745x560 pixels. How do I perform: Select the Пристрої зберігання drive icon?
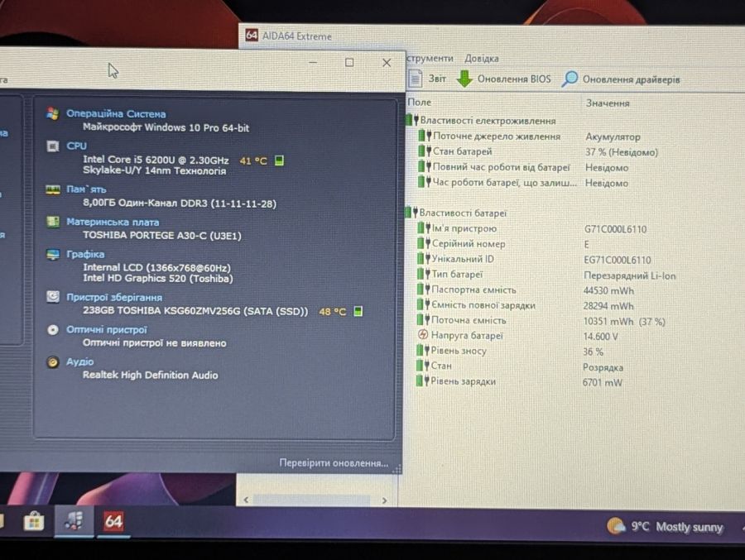53,297
